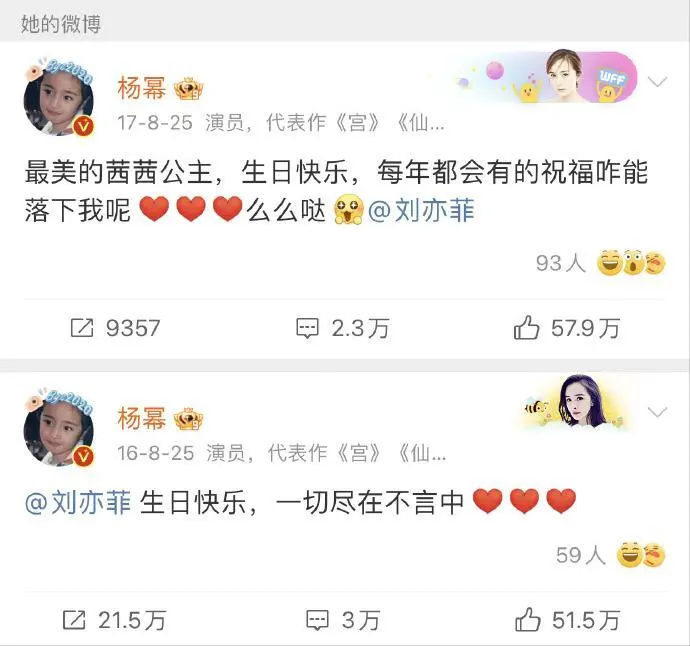690x646 pixels.
Task: Tap the repost icon showing 21.5万
Action: coord(74,620)
